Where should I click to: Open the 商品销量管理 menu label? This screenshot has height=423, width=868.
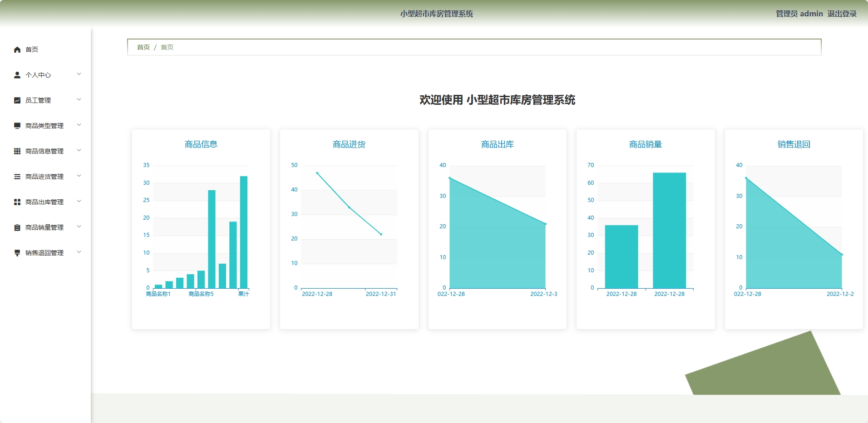[x=44, y=227]
